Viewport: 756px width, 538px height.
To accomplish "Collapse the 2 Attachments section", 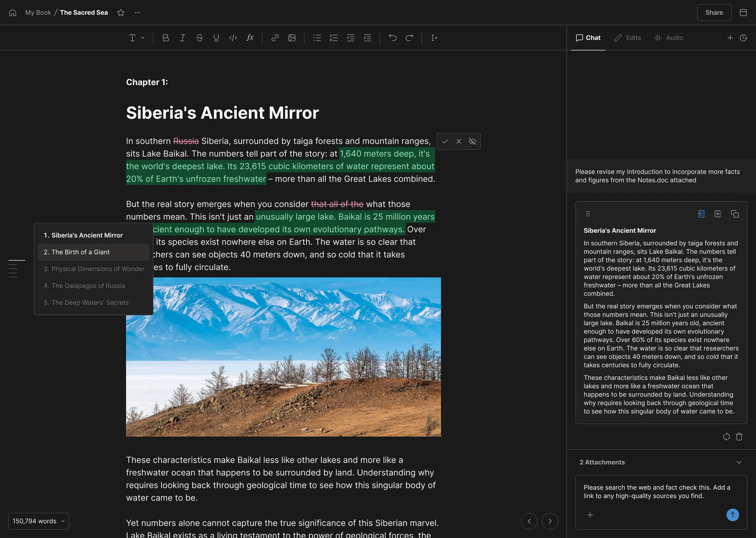I will [739, 462].
